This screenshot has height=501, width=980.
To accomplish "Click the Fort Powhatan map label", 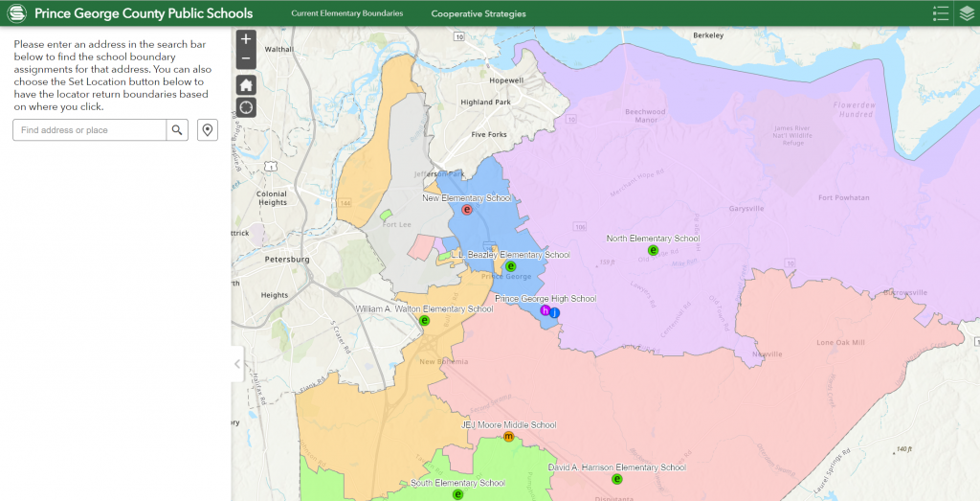I will (x=844, y=197).
